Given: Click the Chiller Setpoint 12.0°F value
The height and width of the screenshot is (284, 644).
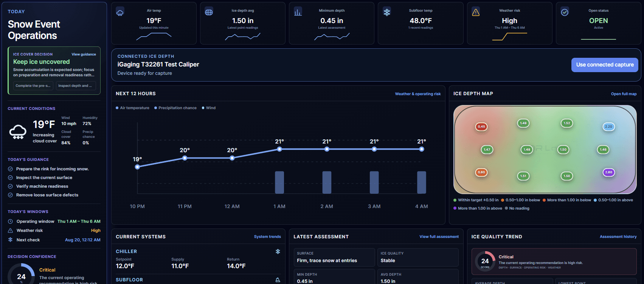Looking at the screenshot, I should pos(125,266).
